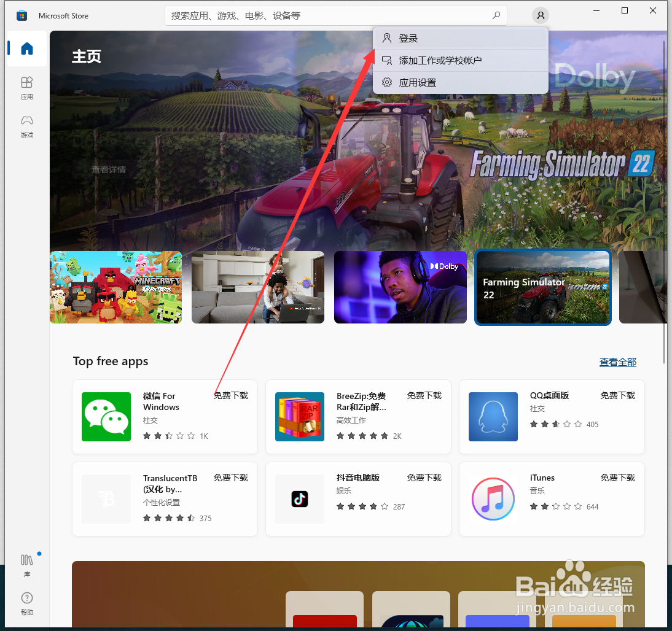The width and height of the screenshot is (672, 631).
Task: Open the 库 (Library) sidebar icon
Action: coord(27,565)
